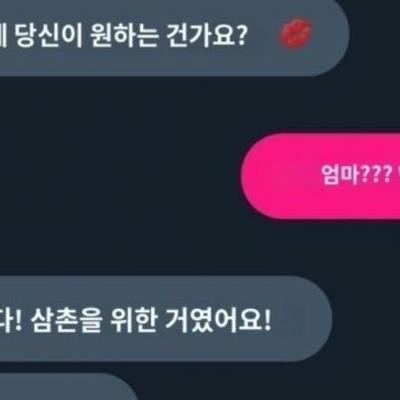The image size is (400, 400).
Task: Click '거였어요!' at the end of gray message
Action: click(218, 320)
